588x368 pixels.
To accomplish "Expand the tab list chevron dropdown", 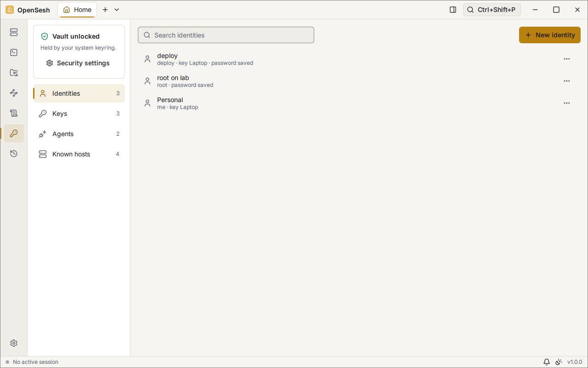I will pyautogui.click(x=117, y=10).
